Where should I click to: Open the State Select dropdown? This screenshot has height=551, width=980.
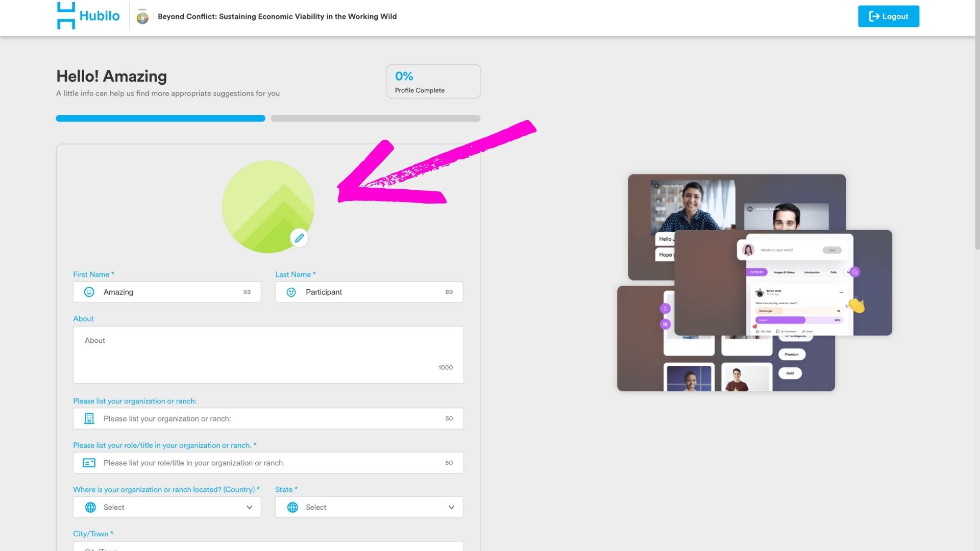pyautogui.click(x=369, y=507)
